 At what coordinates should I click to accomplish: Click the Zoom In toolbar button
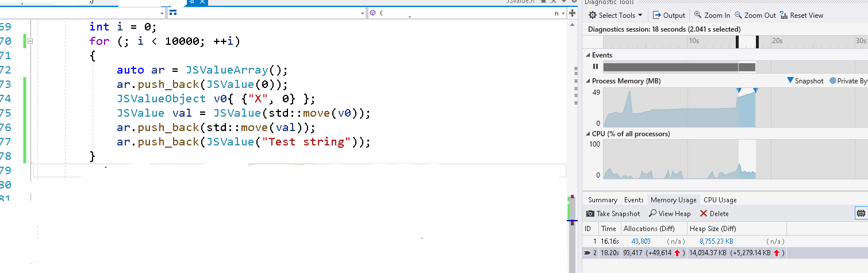tap(712, 16)
